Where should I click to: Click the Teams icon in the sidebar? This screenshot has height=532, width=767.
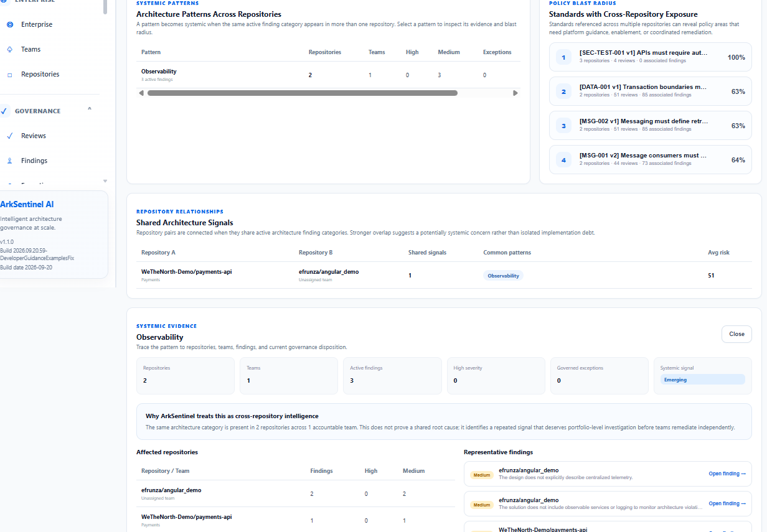click(x=9, y=49)
